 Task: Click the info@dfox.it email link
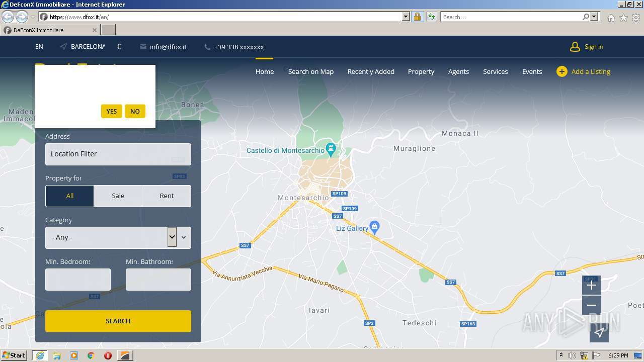click(x=168, y=47)
